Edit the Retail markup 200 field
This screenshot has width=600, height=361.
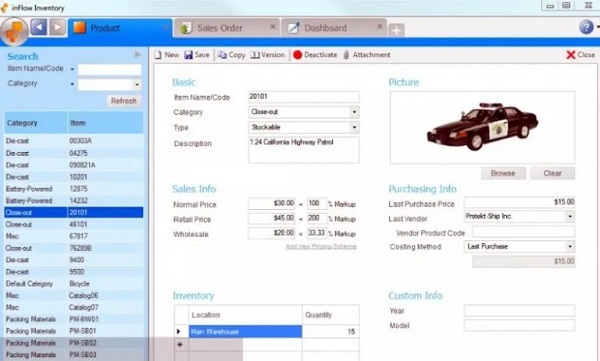pyautogui.click(x=317, y=218)
